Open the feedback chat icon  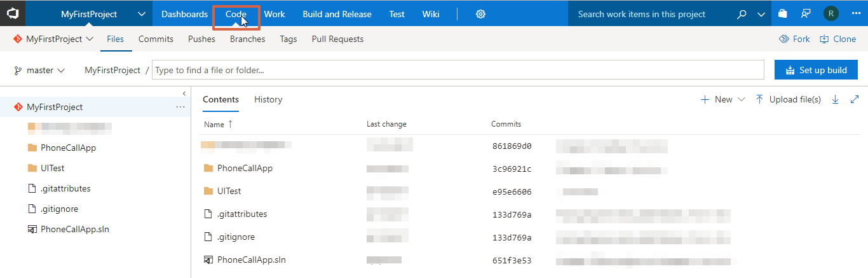click(806, 14)
